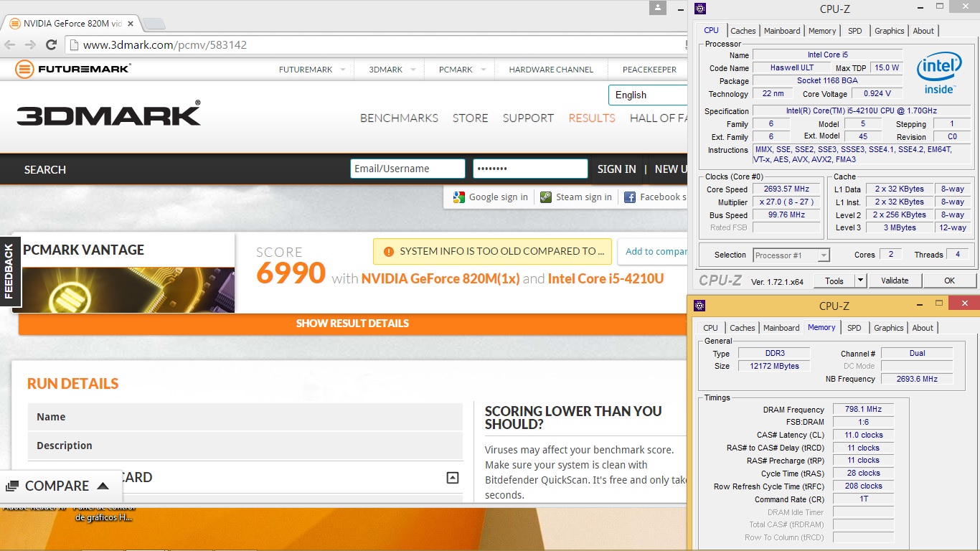Open Graphics tab in top CPU-Z window

[890, 31]
